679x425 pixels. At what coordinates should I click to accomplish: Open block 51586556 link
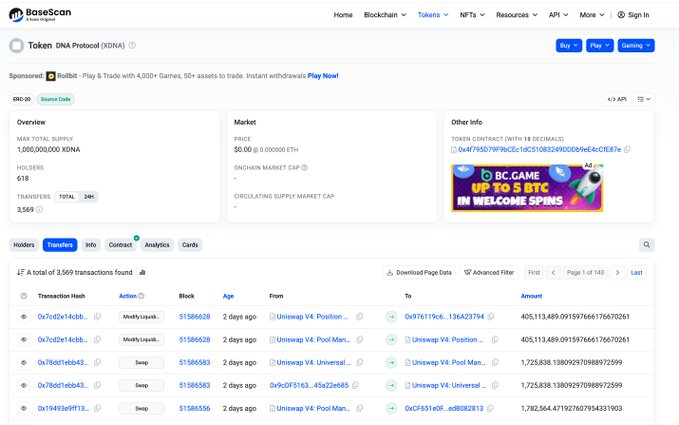pyautogui.click(x=194, y=408)
